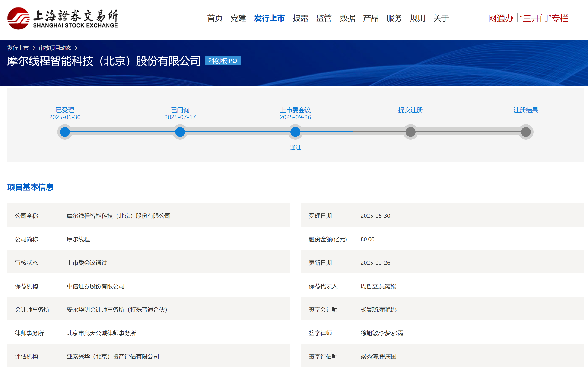This screenshot has width=588, height=373.
Task: Open the 党建 menu item
Action: point(238,18)
